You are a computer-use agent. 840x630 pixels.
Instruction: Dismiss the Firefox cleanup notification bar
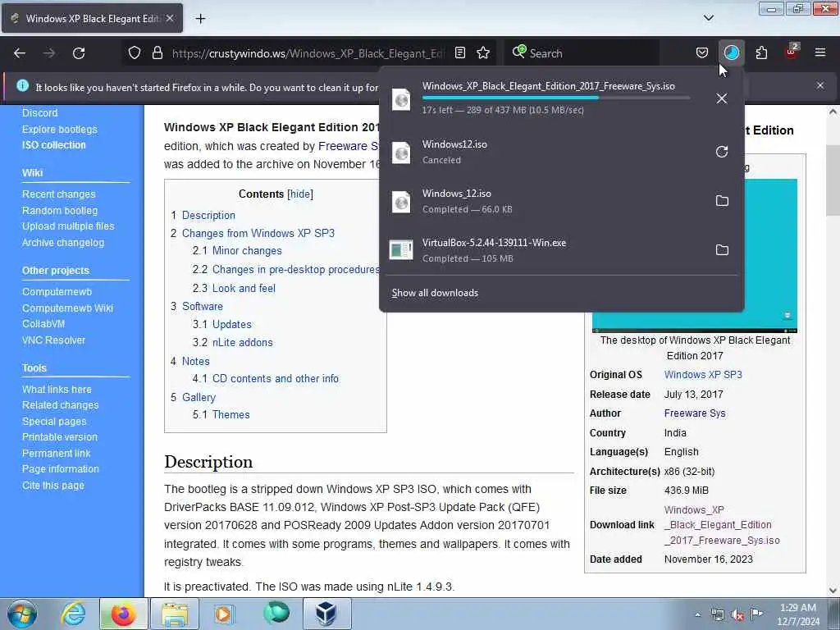point(820,85)
